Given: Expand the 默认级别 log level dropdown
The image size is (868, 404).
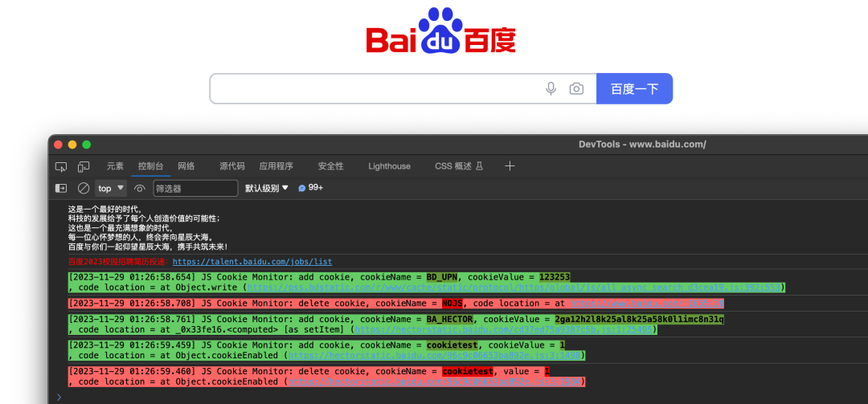Looking at the screenshot, I should tap(267, 188).
